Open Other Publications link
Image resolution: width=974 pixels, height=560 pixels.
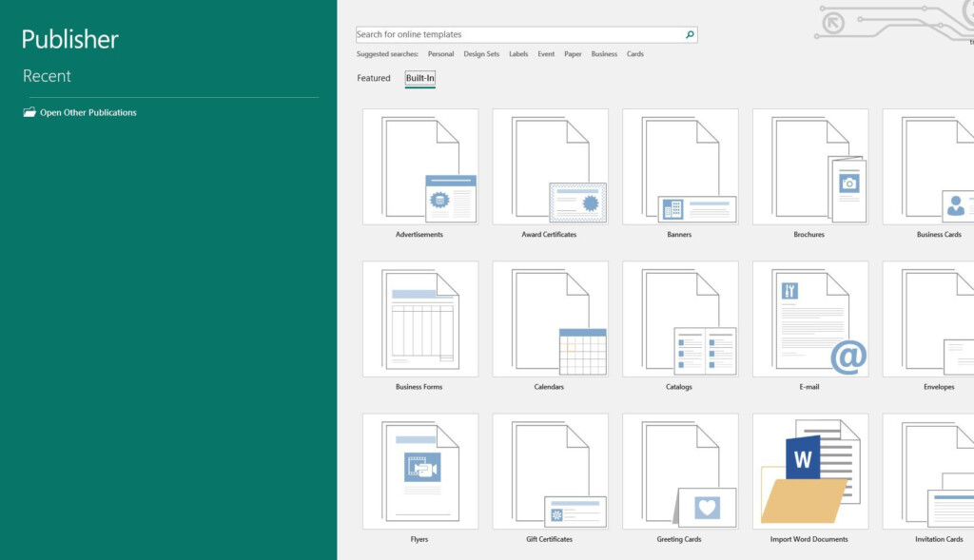[x=88, y=112]
